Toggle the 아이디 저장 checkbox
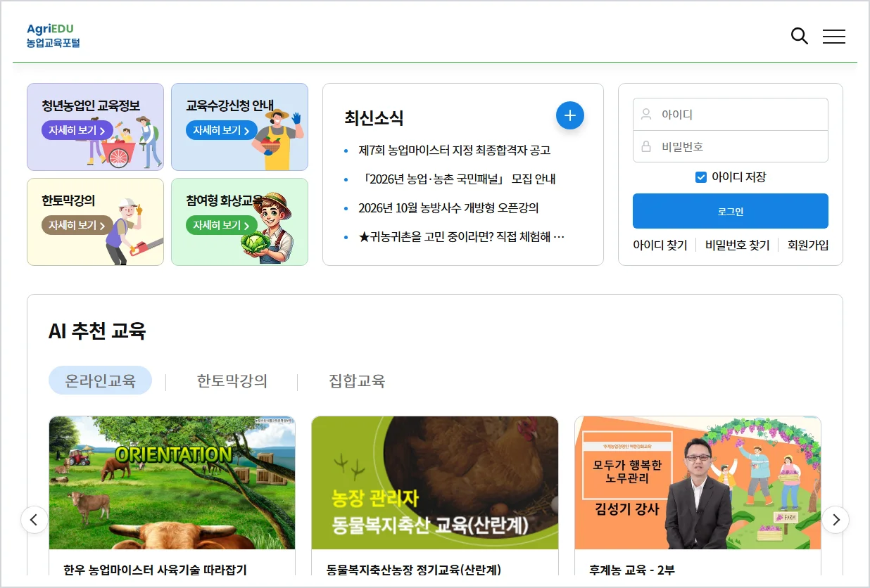This screenshot has height=588, width=870. tap(700, 177)
